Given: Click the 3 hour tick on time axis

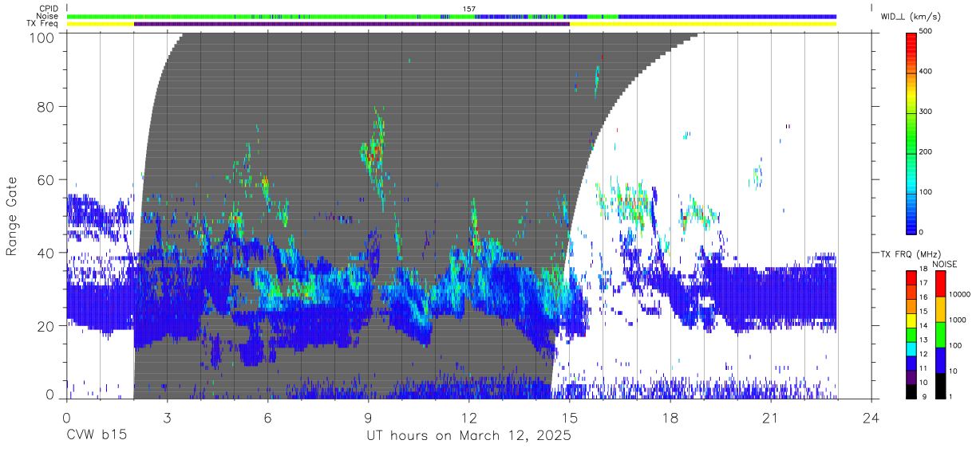Looking at the screenshot, I should click(x=167, y=418).
